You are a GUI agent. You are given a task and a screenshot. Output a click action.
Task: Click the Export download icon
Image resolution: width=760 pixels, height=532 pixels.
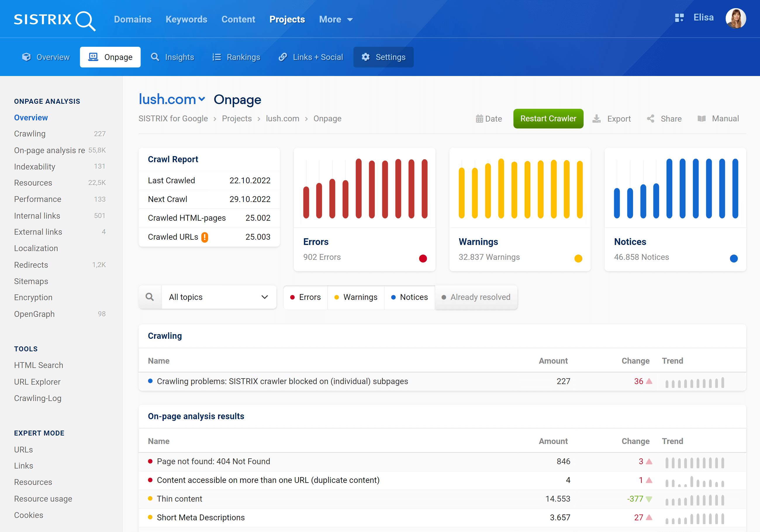click(597, 119)
